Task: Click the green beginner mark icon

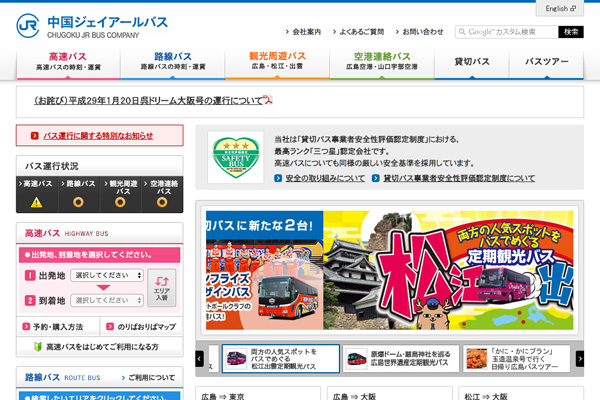Action: click(x=38, y=347)
